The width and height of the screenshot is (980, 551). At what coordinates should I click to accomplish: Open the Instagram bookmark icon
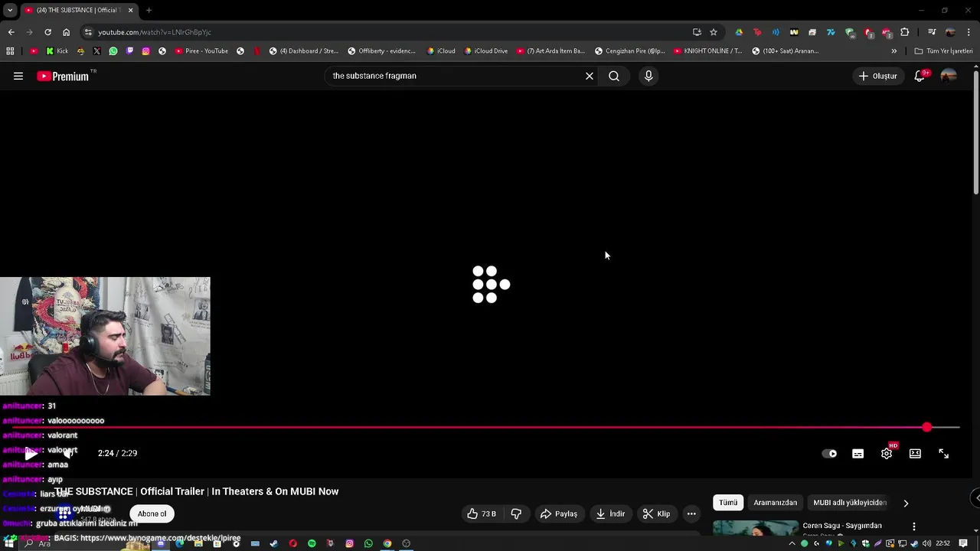click(145, 51)
